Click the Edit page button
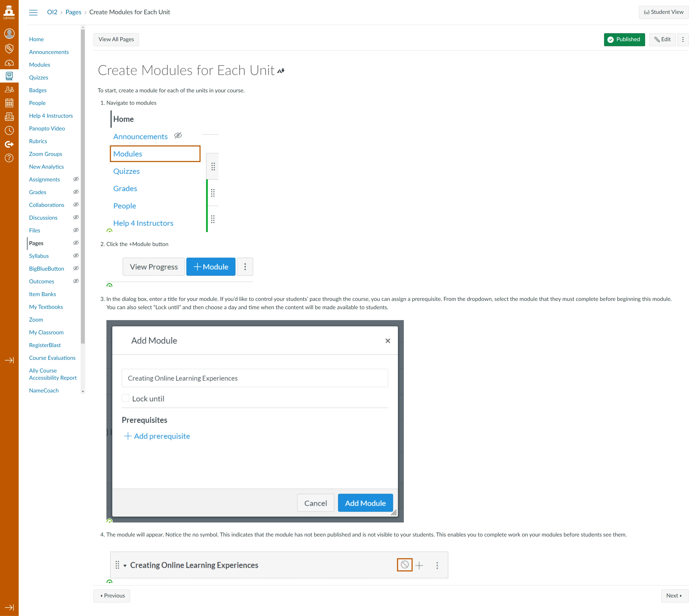The height and width of the screenshot is (616, 697). (x=662, y=40)
